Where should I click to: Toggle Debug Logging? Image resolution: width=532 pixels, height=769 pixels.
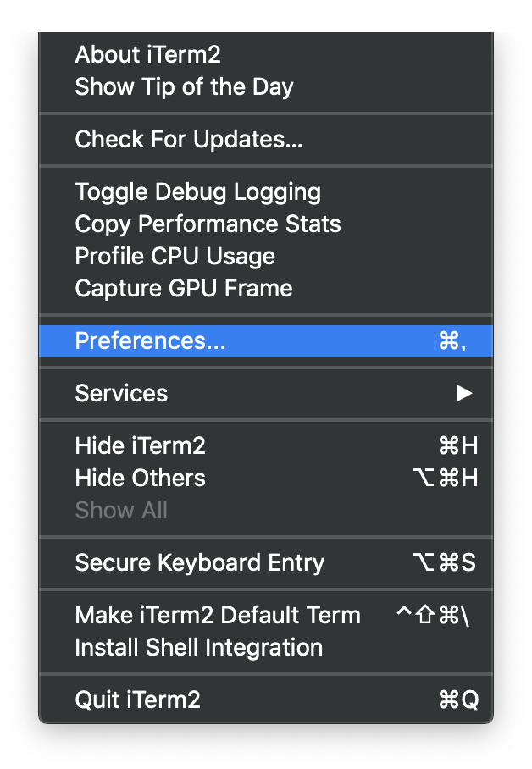[198, 191]
